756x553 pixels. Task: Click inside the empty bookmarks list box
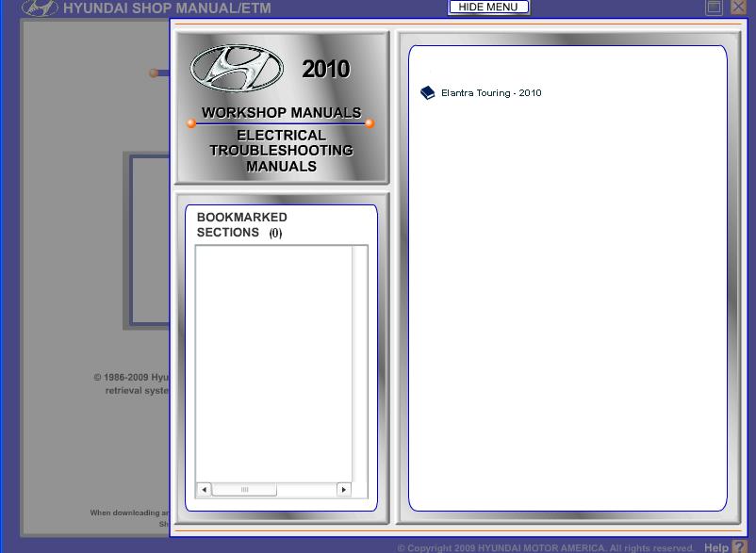(x=274, y=364)
